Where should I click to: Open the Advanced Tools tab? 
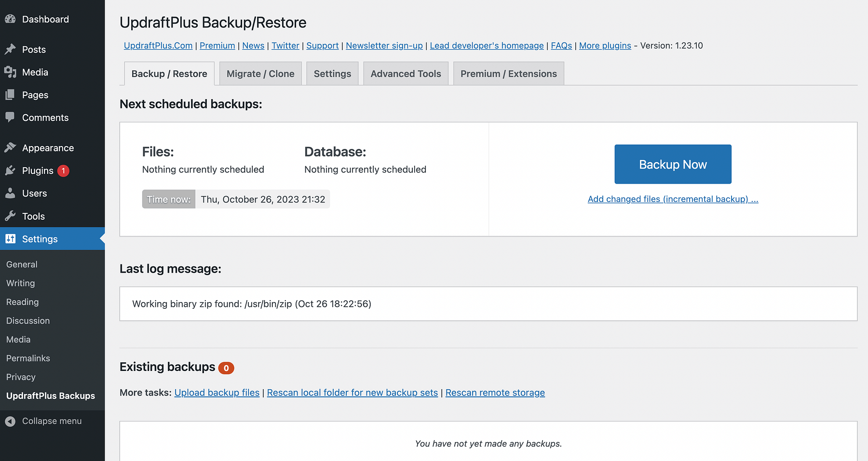(405, 73)
